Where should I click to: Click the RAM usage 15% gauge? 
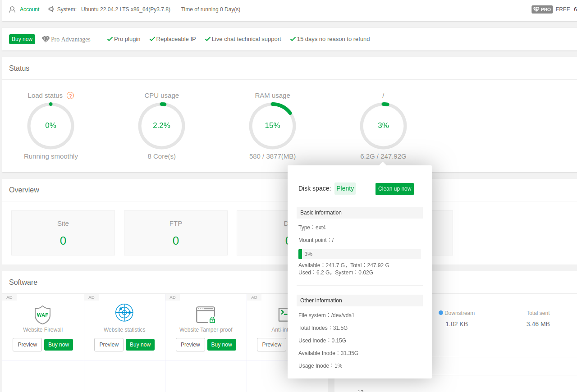pos(272,126)
